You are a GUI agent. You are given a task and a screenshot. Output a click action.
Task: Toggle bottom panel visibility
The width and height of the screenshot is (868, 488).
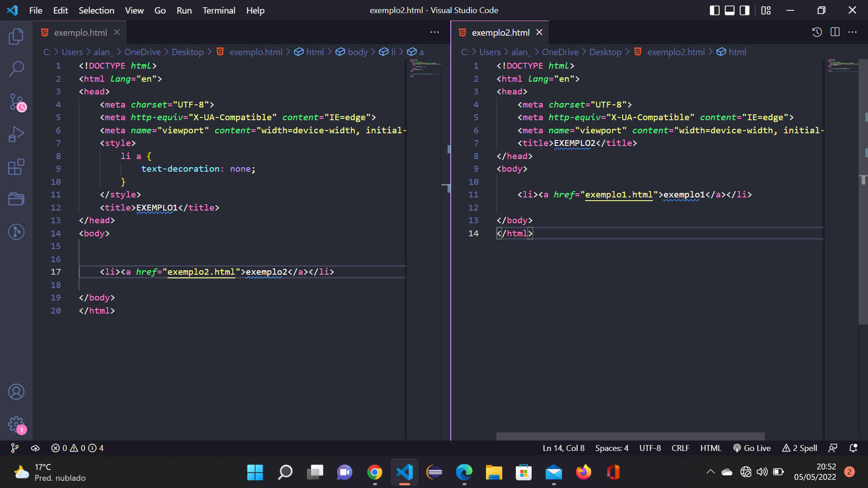click(x=730, y=10)
